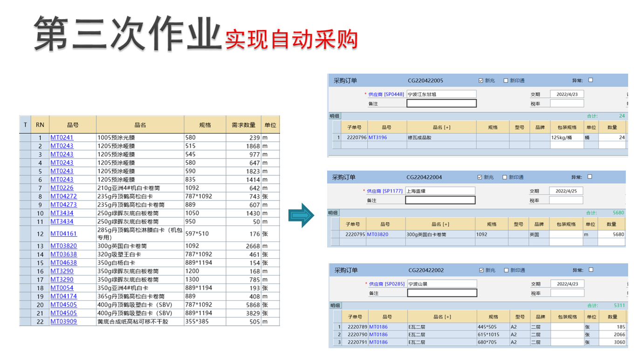Click the 税率 field in 宁波山景 order
Viewport: 637px width, 364px height.
pos(567,293)
